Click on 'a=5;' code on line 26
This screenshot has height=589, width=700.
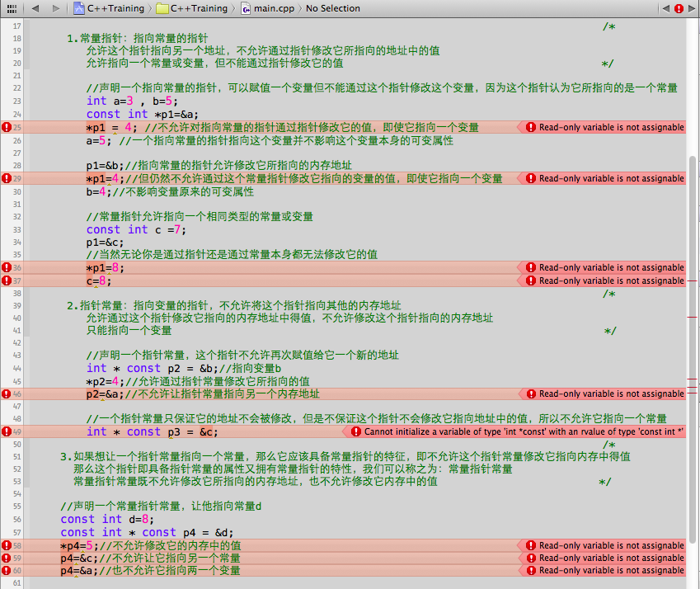(99, 141)
